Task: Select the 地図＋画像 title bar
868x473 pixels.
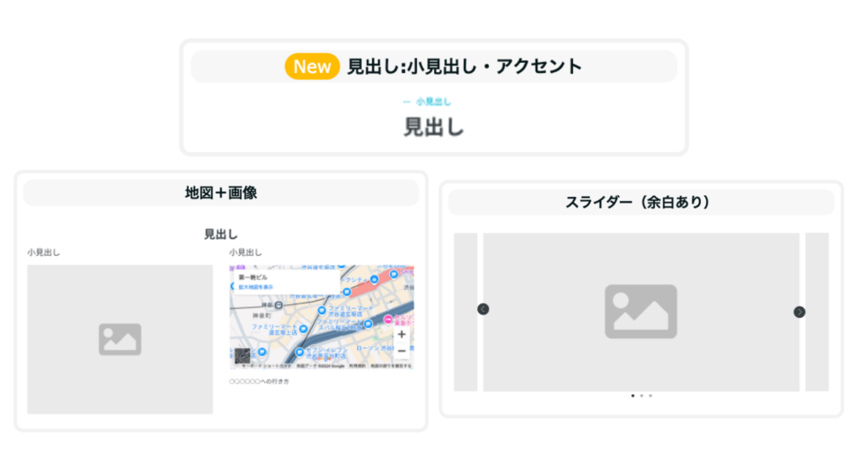Action: [221, 193]
